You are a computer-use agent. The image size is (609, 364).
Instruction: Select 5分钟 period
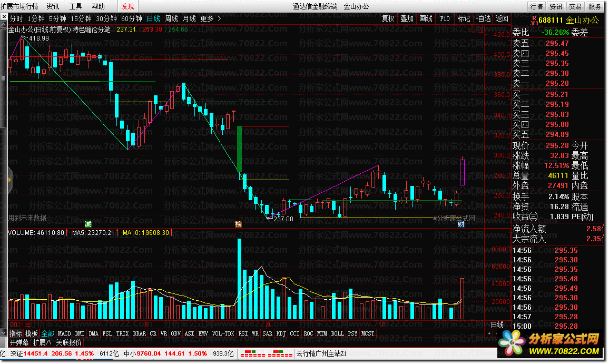click(x=57, y=18)
